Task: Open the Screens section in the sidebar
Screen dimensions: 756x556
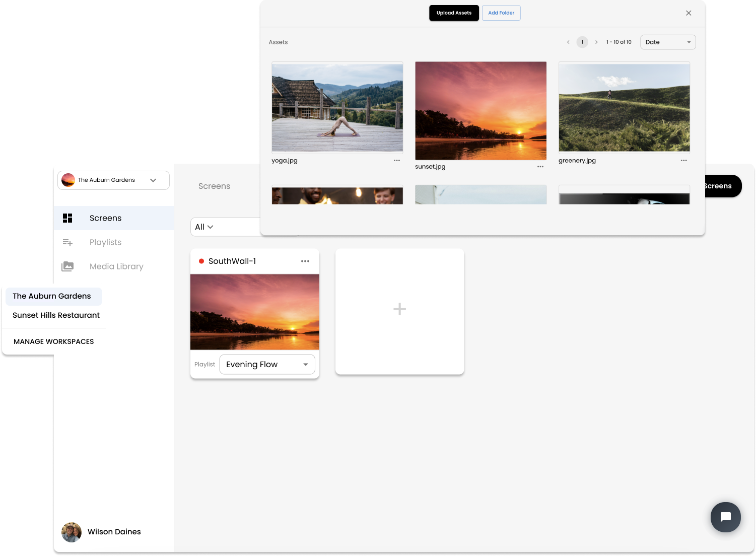Action: click(114, 218)
